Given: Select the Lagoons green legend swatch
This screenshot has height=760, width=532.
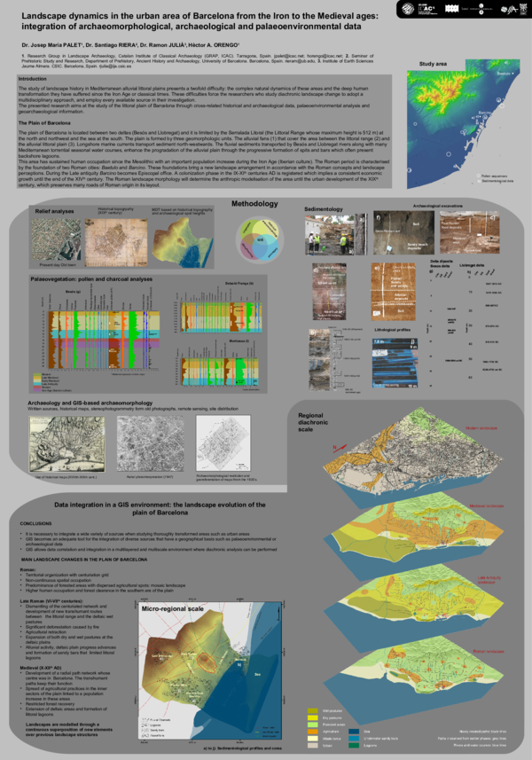Looking at the screenshot, I should pyautogui.click(x=354, y=746).
